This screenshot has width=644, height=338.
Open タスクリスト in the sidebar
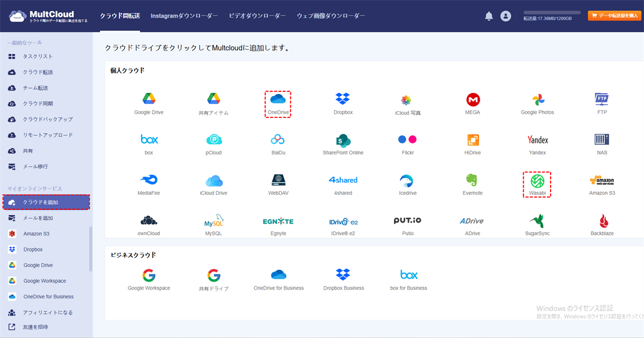(38, 56)
